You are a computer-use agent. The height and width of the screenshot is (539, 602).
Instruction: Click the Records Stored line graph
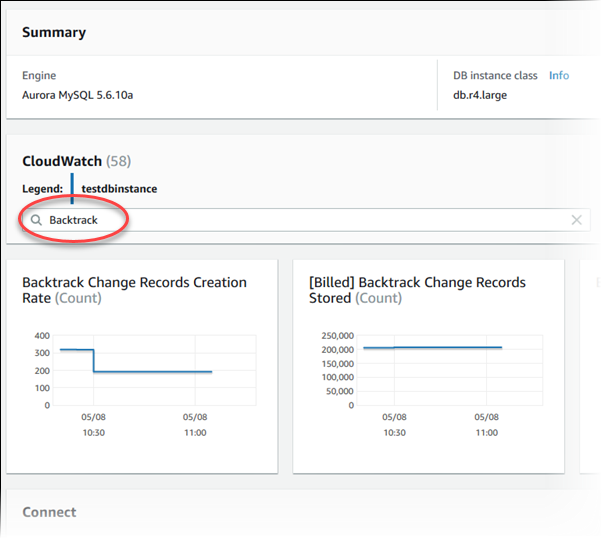coord(432,348)
